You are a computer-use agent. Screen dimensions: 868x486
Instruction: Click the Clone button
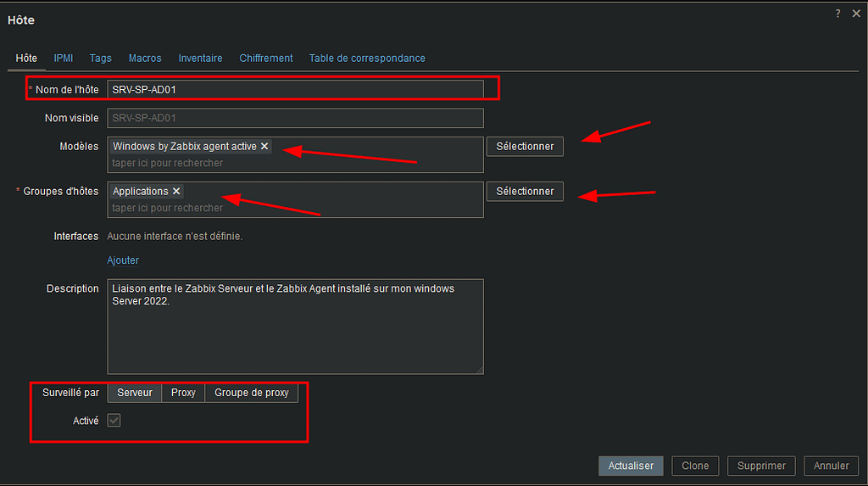[x=695, y=466]
